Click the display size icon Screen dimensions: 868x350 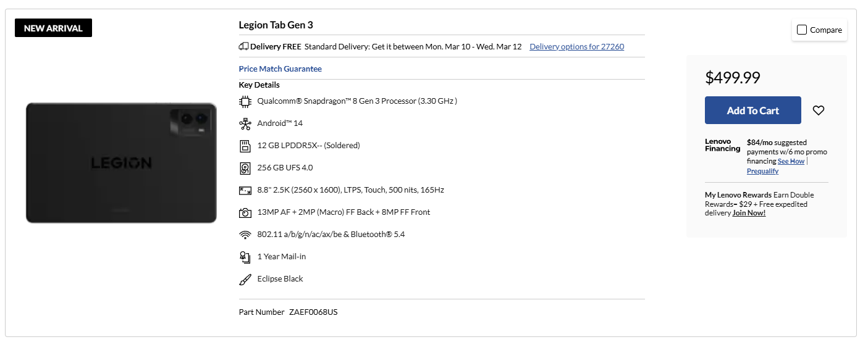click(245, 190)
